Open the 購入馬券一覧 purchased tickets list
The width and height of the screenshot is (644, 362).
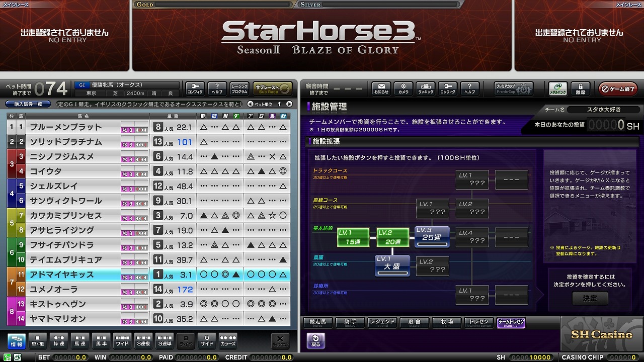click(28, 104)
